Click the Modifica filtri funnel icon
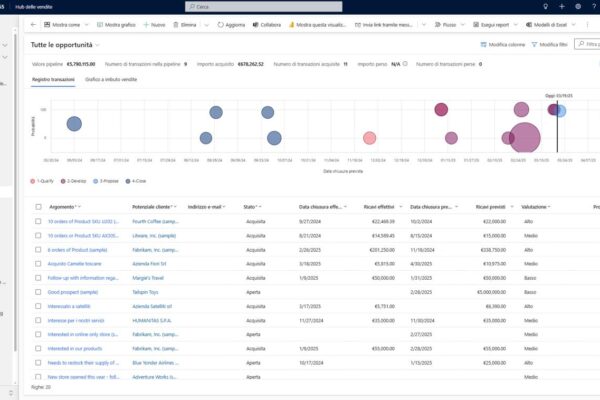The width and height of the screenshot is (600, 400). [x=534, y=45]
